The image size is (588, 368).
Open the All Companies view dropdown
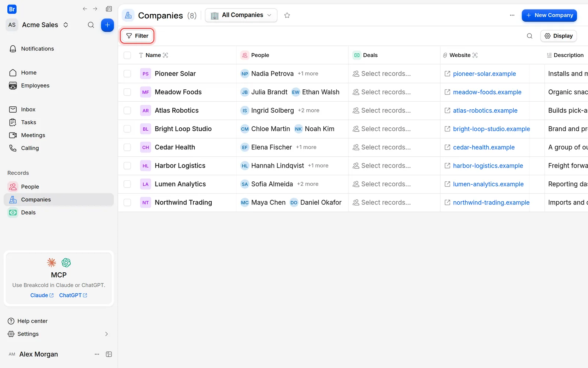pyautogui.click(x=241, y=15)
